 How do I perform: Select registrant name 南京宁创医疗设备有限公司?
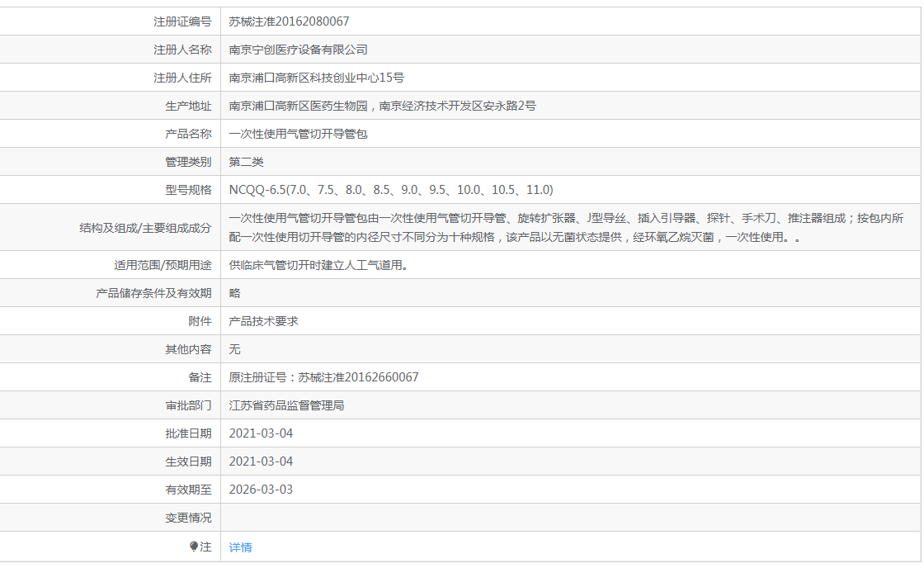(298, 50)
